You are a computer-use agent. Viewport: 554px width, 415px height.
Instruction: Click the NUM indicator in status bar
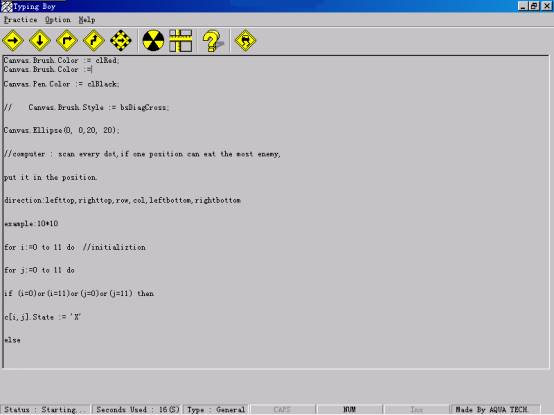tap(349, 410)
